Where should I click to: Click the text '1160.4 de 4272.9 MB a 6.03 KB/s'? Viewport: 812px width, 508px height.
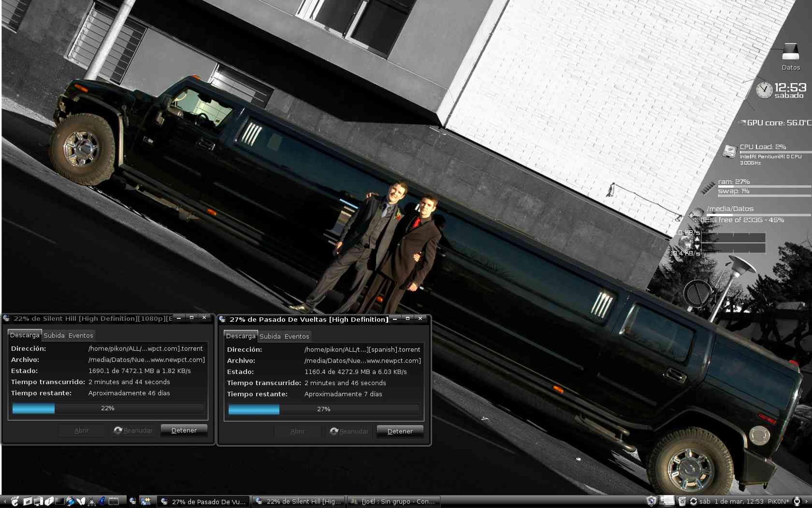[356, 372]
